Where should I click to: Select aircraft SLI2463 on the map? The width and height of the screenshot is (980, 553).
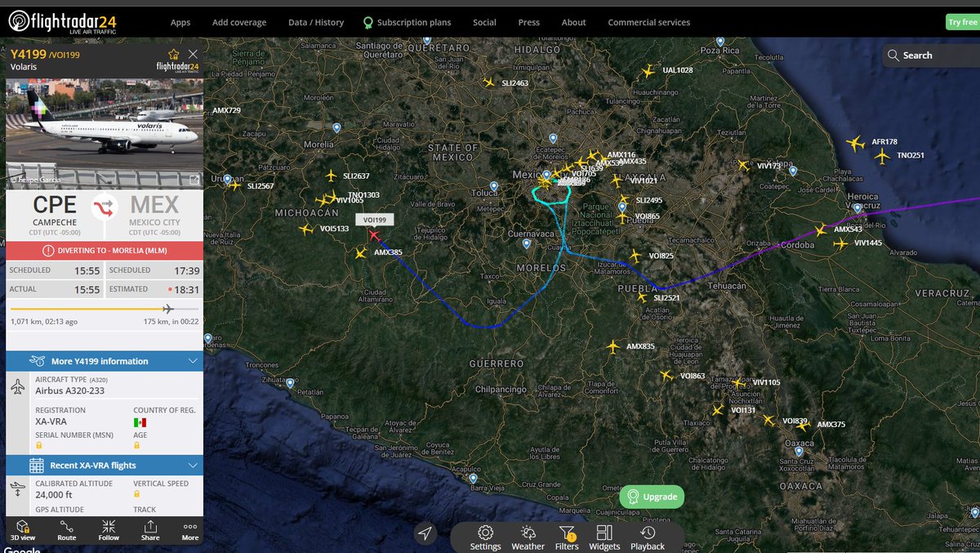(x=488, y=83)
